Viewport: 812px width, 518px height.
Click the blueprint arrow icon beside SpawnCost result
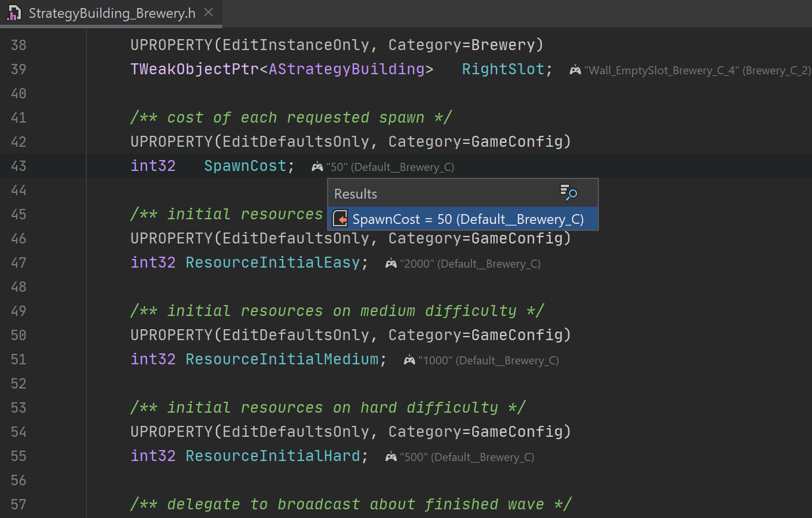340,219
